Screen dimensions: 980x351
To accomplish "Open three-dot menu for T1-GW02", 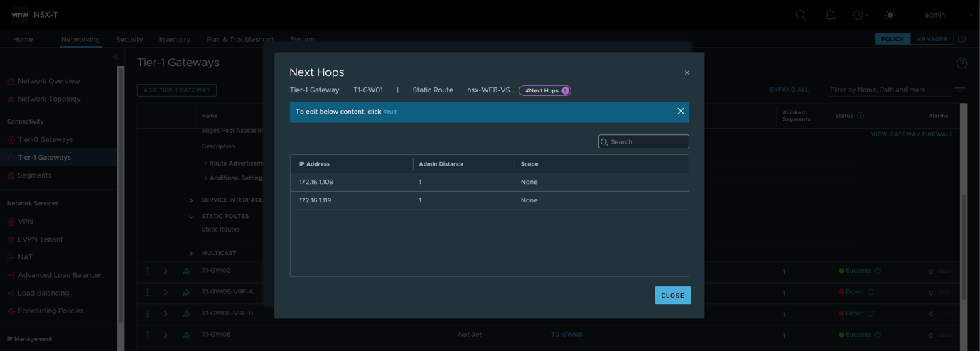I will coord(148,271).
